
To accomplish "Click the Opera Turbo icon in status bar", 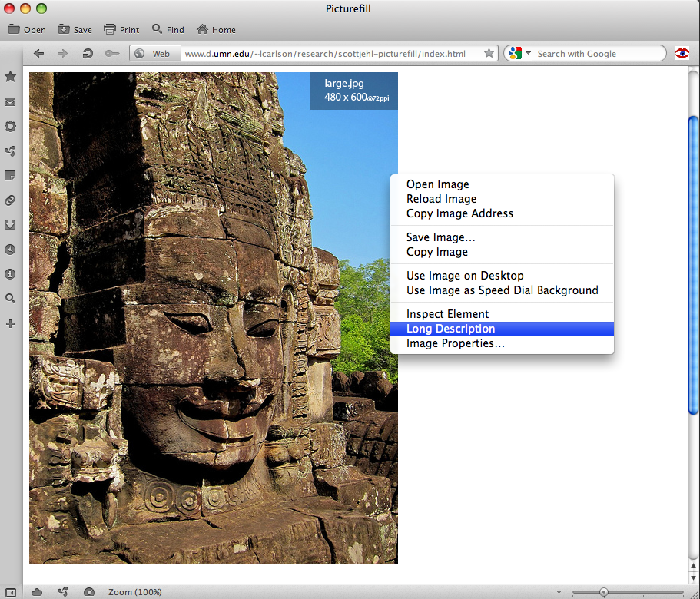I will click(88, 592).
